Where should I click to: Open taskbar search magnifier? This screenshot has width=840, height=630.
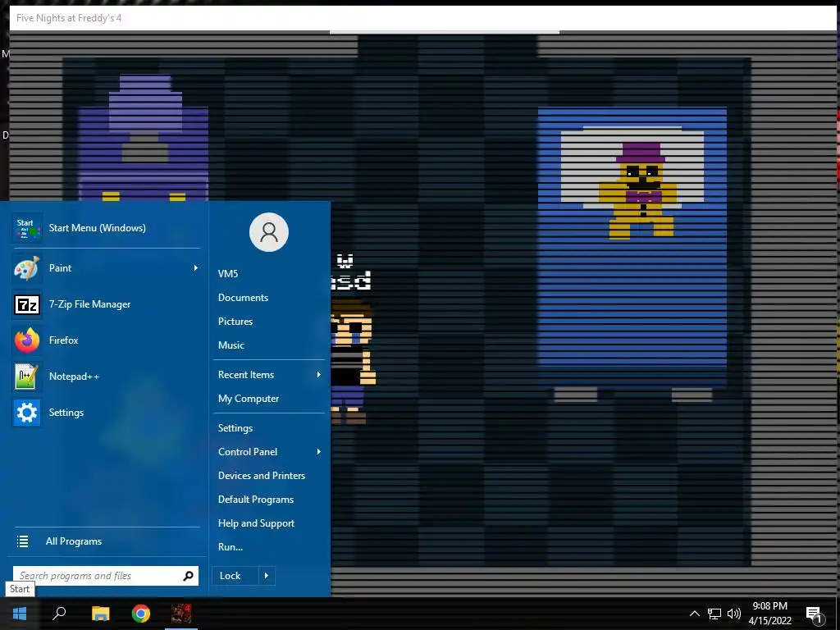[59, 614]
